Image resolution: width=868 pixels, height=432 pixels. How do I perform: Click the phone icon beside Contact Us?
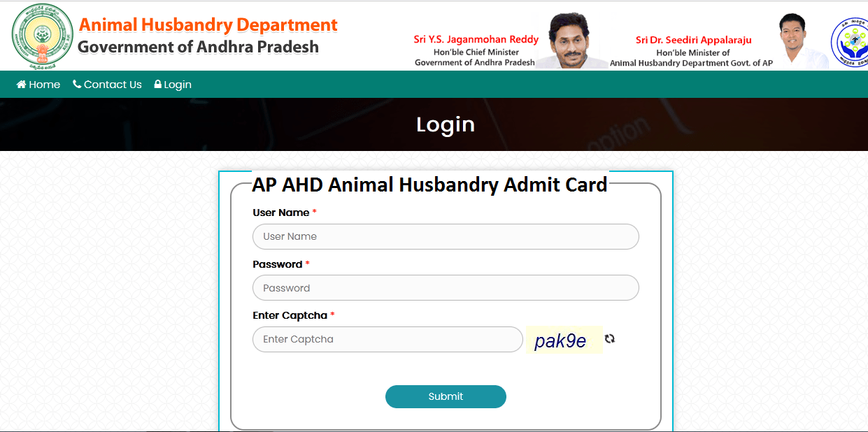[x=77, y=84]
